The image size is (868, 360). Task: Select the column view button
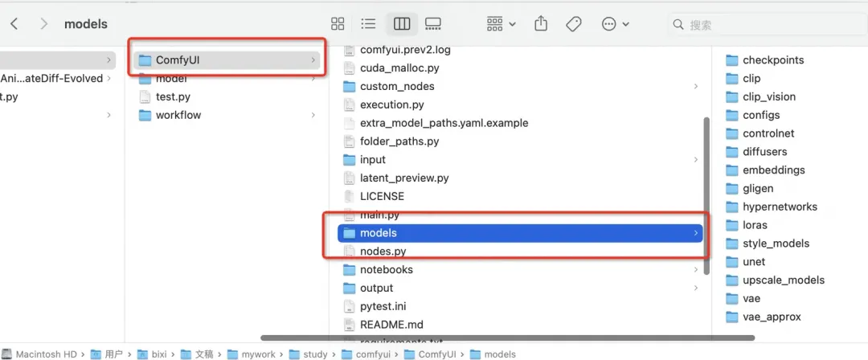pos(401,24)
